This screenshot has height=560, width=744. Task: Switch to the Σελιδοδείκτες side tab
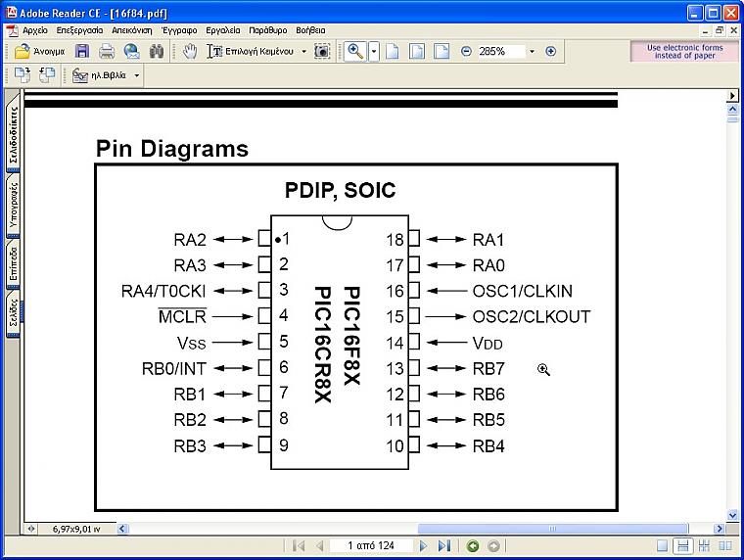13,133
